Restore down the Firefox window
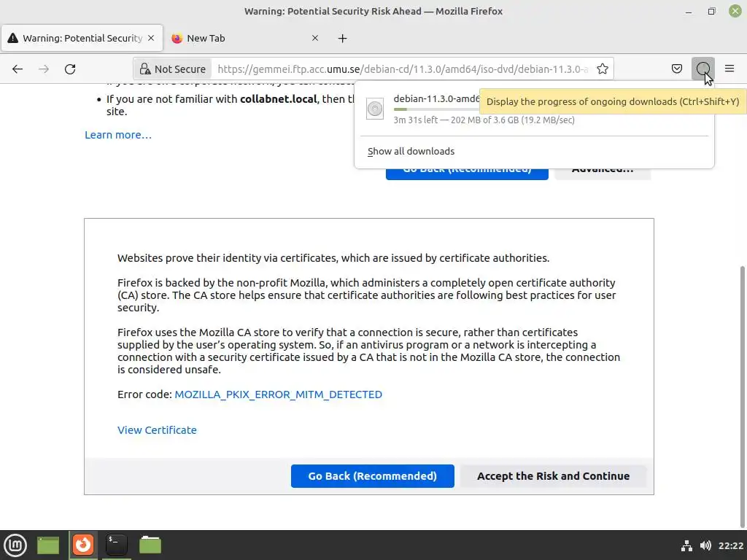 point(711,12)
